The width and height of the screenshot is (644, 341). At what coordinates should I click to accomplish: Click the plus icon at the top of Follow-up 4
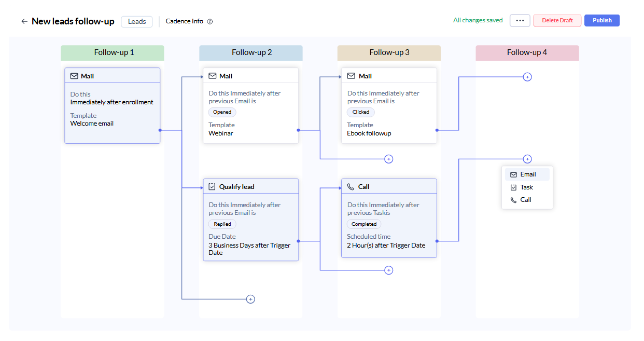[527, 77]
